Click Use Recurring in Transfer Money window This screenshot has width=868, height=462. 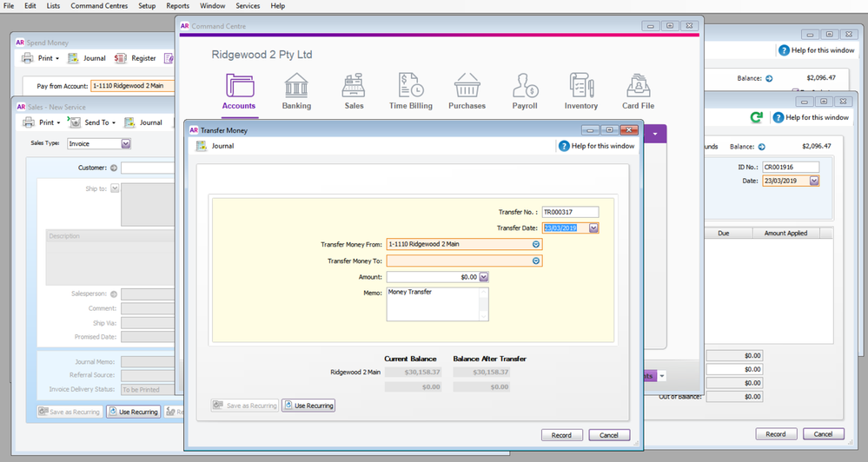coord(308,406)
